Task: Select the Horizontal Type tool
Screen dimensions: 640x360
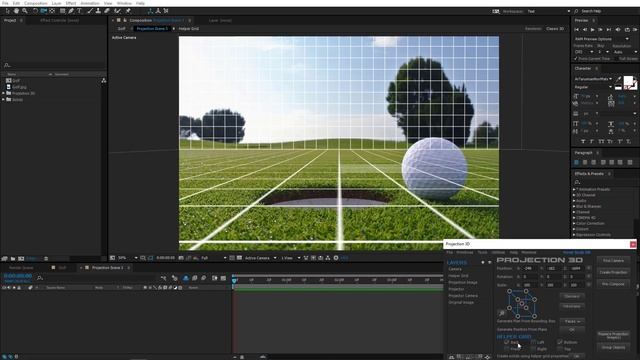Action: [79, 11]
